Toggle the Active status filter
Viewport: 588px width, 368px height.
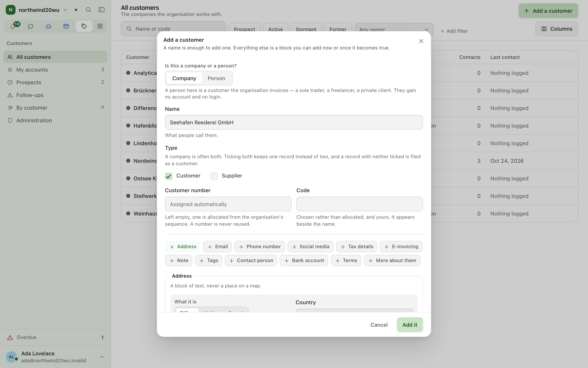click(x=276, y=29)
